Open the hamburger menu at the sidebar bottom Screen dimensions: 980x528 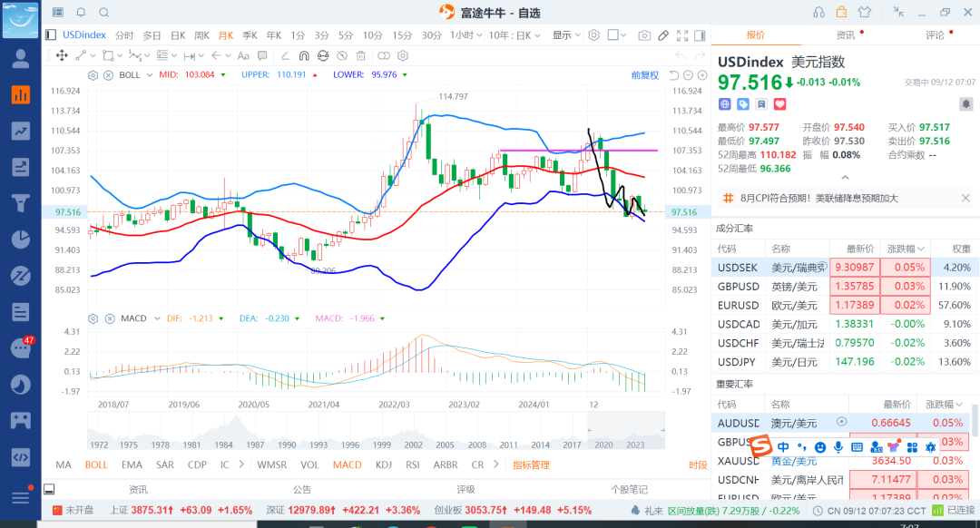pos(21,497)
